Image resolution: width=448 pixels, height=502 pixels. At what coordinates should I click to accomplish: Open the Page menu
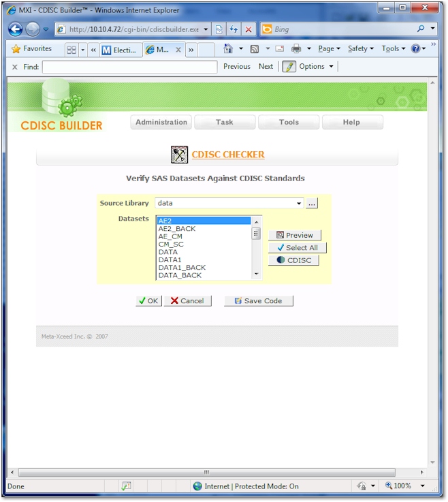point(329,48)
